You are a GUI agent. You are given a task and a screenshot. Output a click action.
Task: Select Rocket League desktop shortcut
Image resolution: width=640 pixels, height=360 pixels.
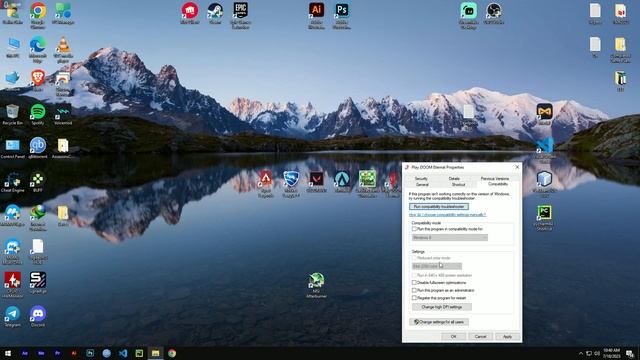pos(291,184)
